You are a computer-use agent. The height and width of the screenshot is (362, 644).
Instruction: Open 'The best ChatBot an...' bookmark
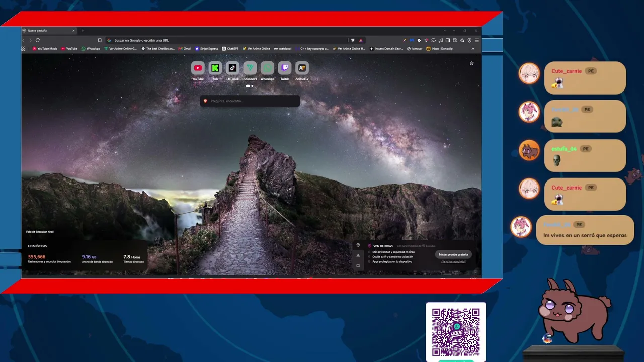click(158, 49)
